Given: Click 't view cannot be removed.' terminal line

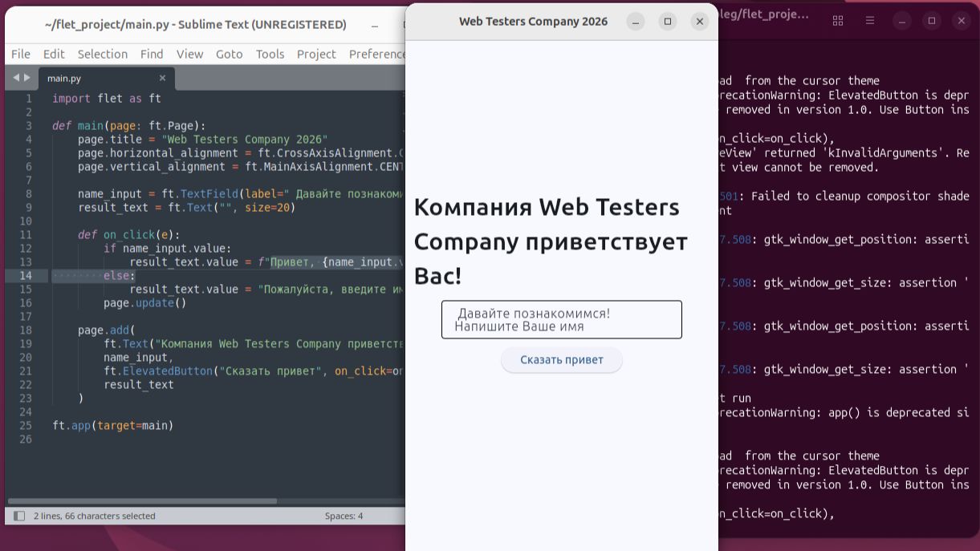Looking at the screenshot, I should [x=799, y=167].
